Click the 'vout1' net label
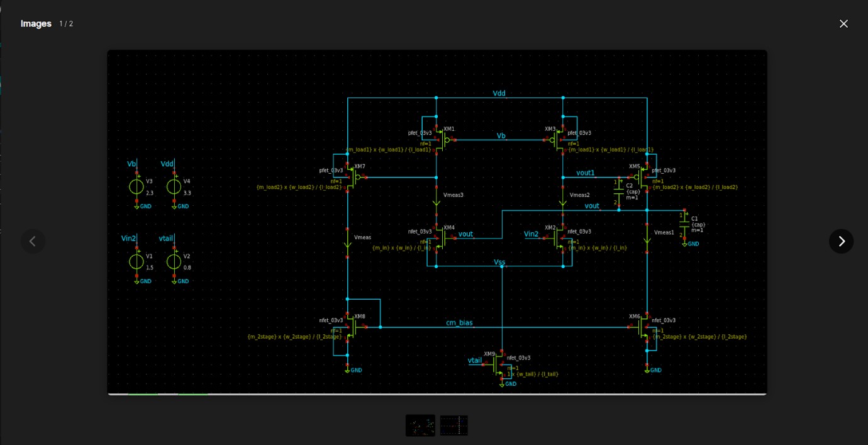 [x=586, y=172]
